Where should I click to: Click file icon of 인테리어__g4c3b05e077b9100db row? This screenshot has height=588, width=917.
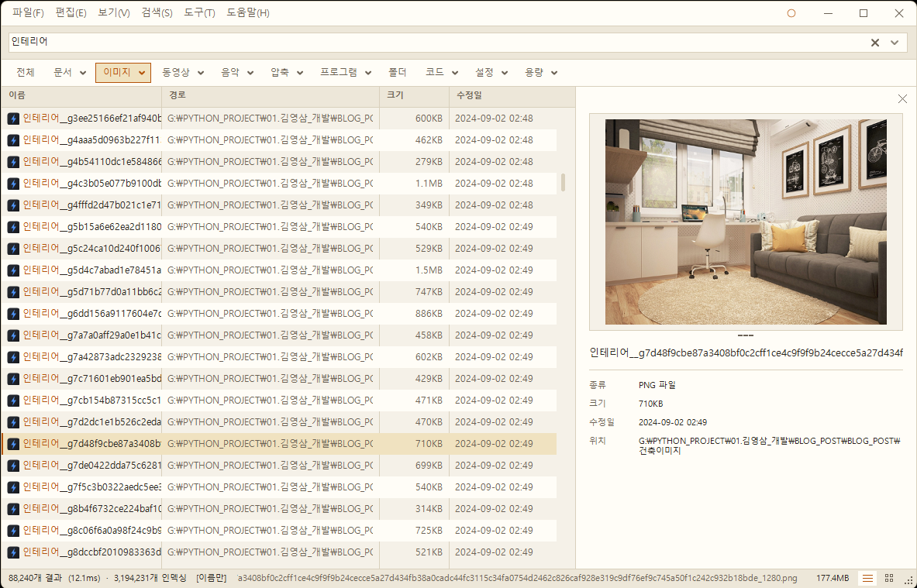click(13, 184)
